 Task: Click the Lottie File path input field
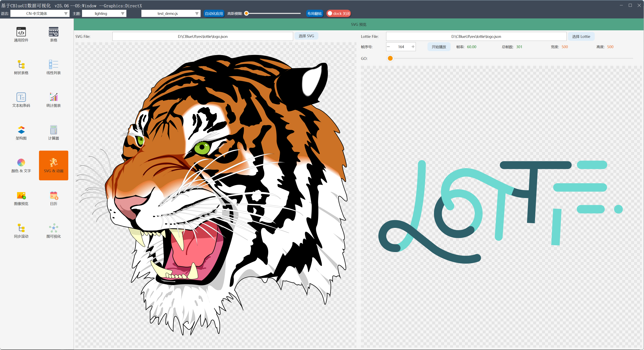[x=476, y=36]
